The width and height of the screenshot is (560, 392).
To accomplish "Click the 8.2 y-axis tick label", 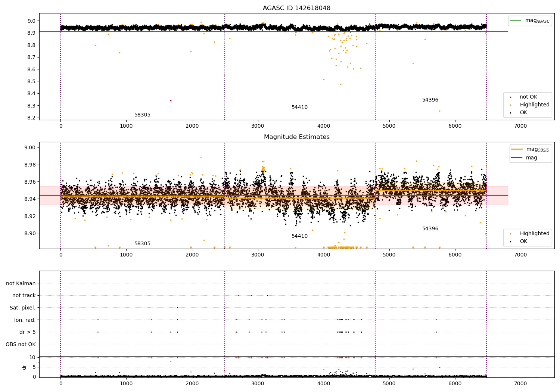I will click(x=32, y=118).
